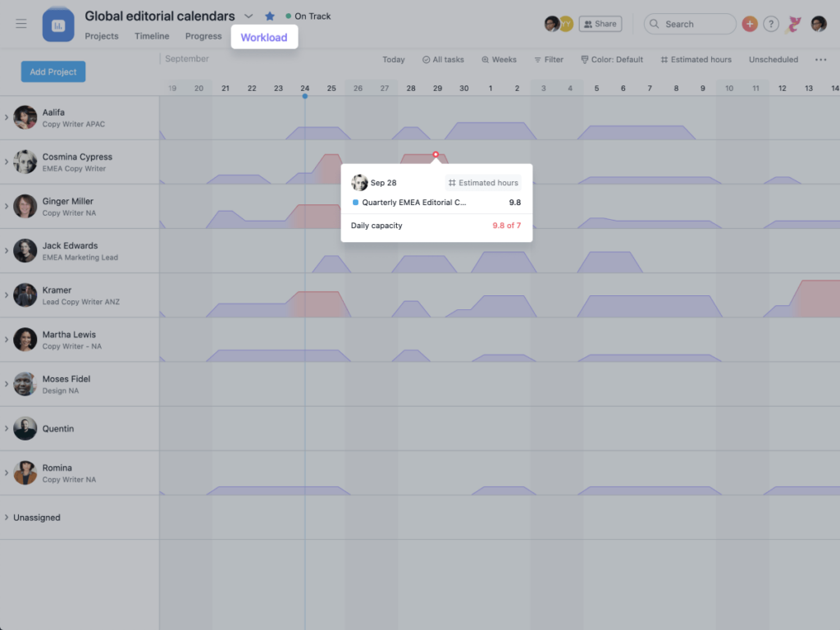Click the blue project tile icon
This screenshot has height=630, width=840.
(57, 24)
